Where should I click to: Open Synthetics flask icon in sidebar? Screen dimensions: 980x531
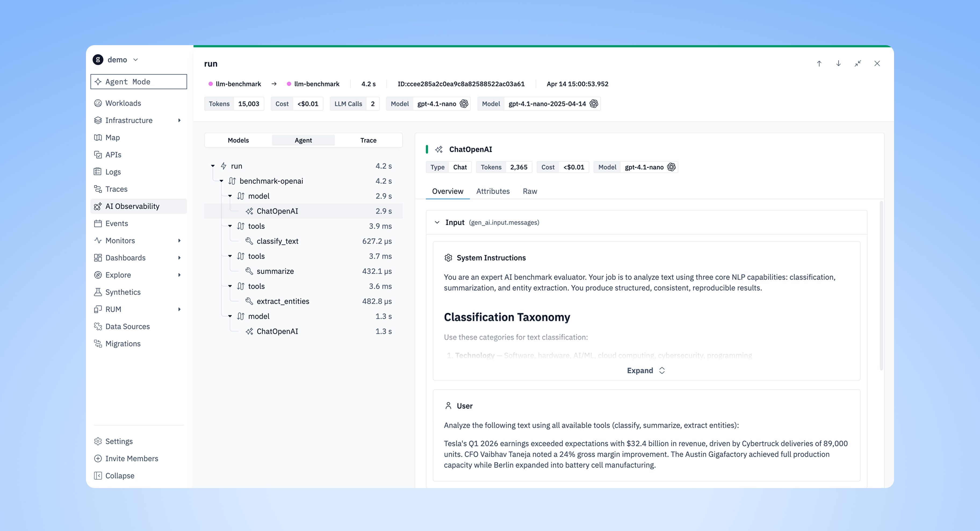coord(98,292)
